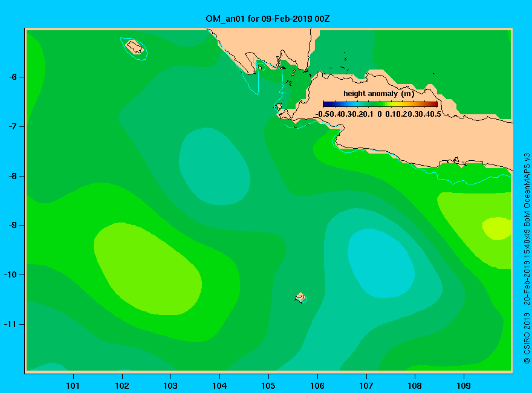This screenshot has height=393, width=532.
Task: Click longitude label 106 on the x-axis
Action: coord(317,386)
